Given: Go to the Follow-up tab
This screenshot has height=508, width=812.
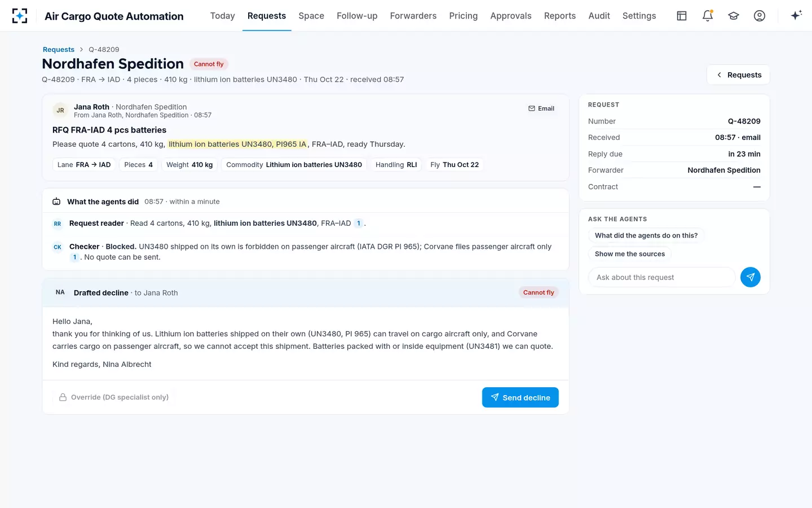Looking at the screenshot, I should coord(357,16).
